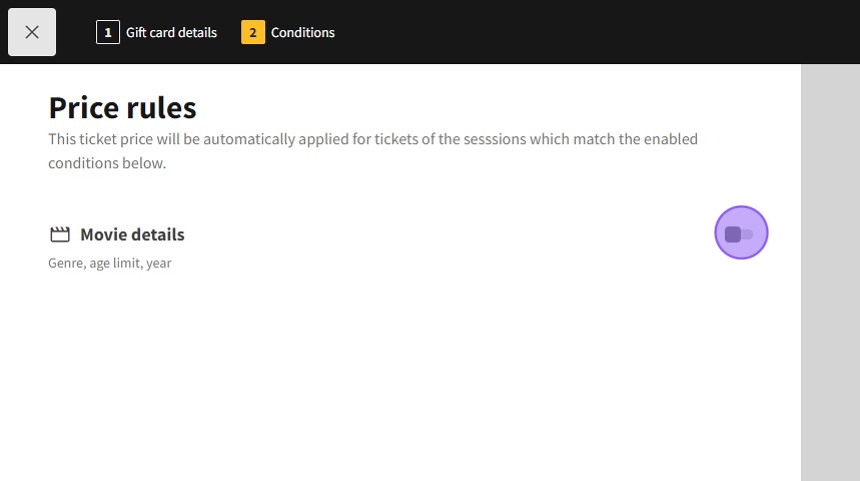
Task: Click the step 1 number badge
Action: coord(108,32)
